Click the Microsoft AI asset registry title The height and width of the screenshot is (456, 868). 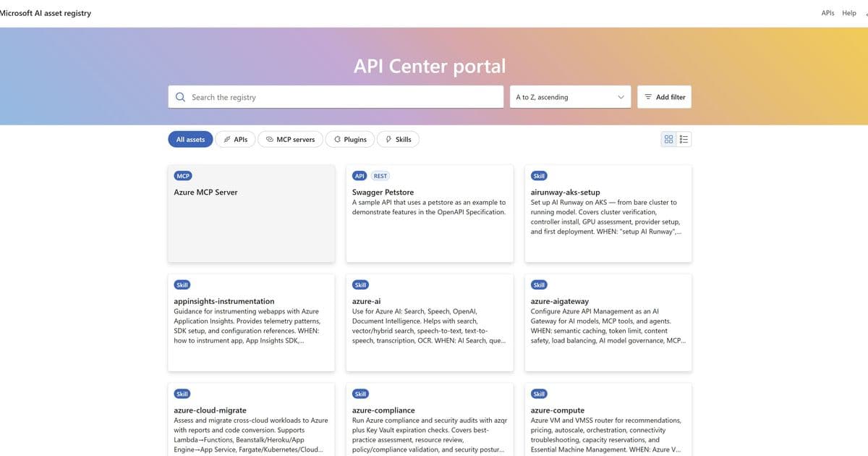click(46, 13)
